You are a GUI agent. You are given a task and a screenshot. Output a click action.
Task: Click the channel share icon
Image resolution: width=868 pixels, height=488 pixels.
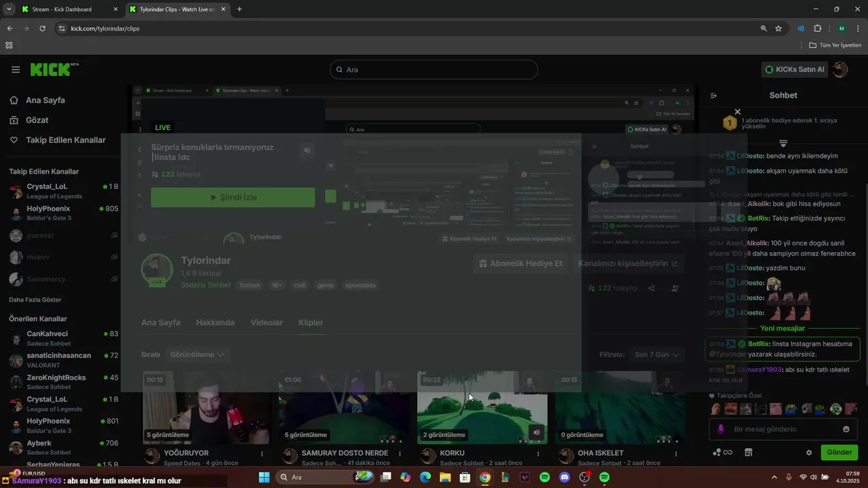pos(651,288)
